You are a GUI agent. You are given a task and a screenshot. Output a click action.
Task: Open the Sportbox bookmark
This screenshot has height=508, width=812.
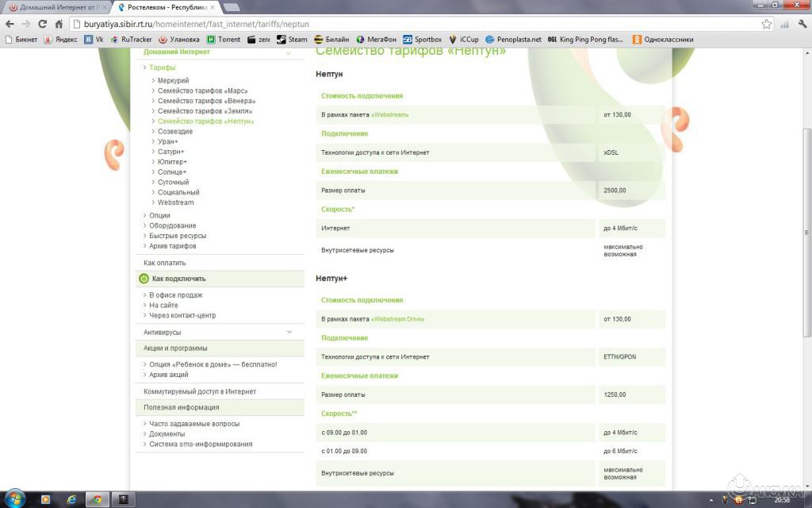423,40
